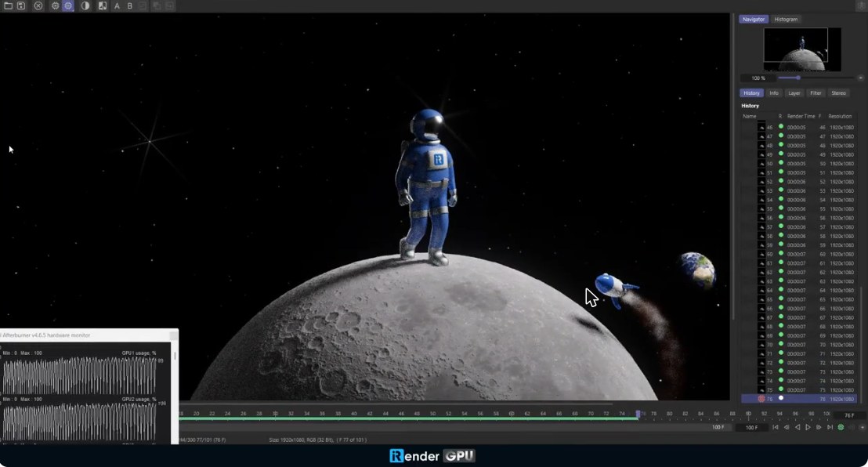Play the animation forwards

808,428
